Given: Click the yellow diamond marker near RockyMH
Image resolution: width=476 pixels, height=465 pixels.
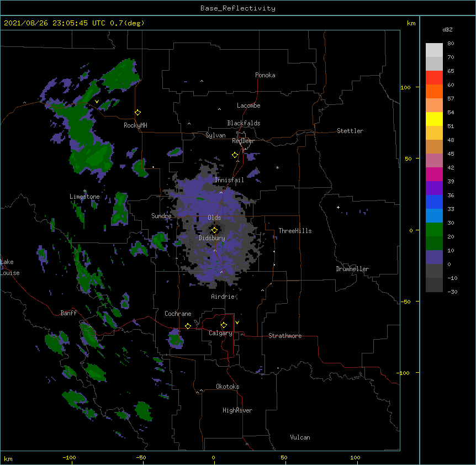Looking at the screenshot, I should pos(137,113).
